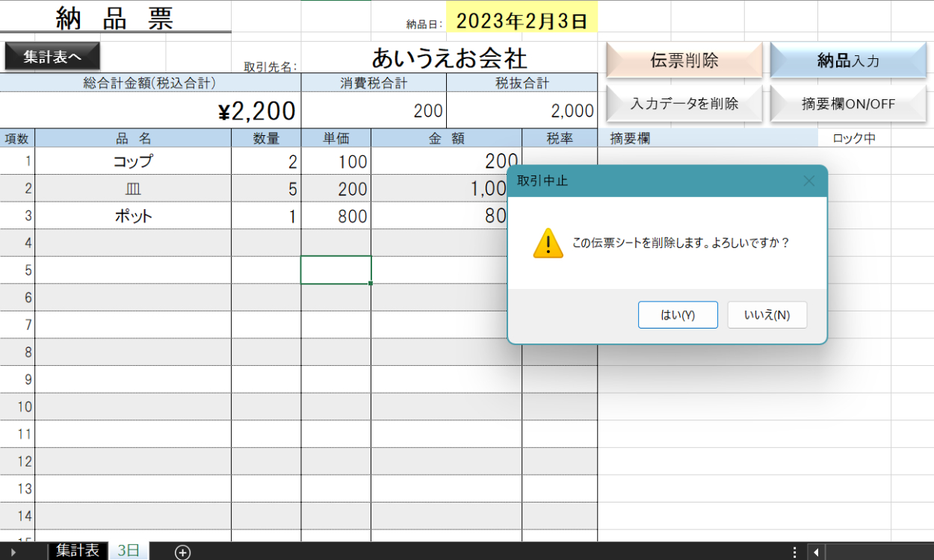Switch to the 集計表 sheet tab
The width and height of the screenshot is (934, 560).
pos(78,551)
